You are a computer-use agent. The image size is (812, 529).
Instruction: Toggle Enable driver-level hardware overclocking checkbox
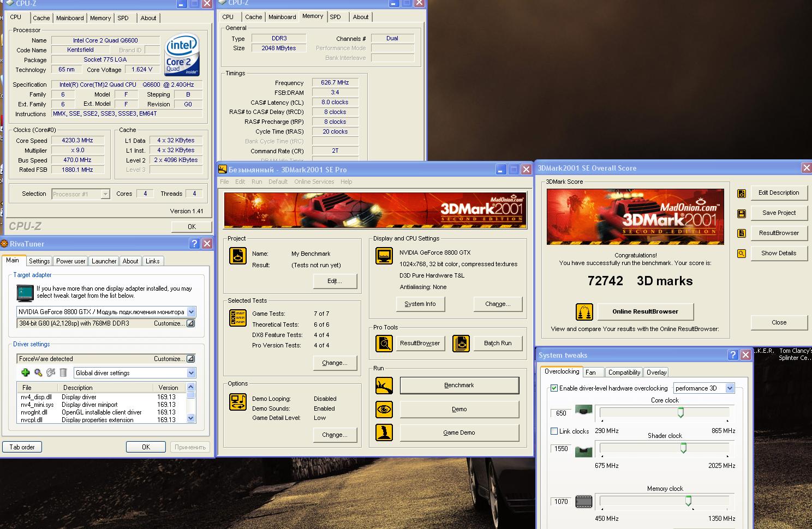(x=554, y=388)
